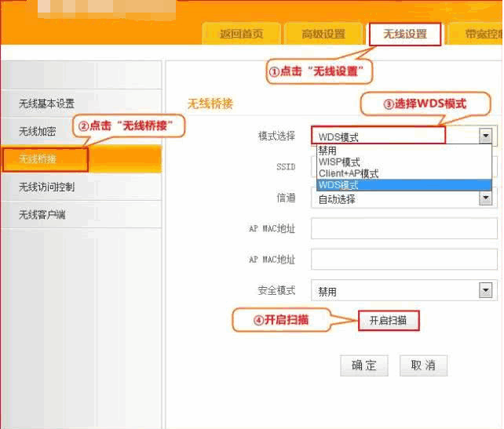504x429 pixels.
Task: Open the 无线访问控制 sidebar item
Action: (47, 187)
